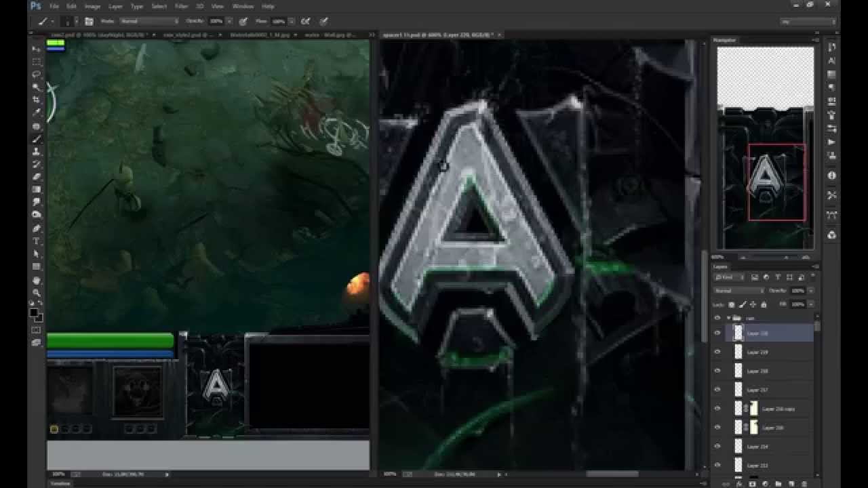Select the Rectangular Marquee tool

37,62
